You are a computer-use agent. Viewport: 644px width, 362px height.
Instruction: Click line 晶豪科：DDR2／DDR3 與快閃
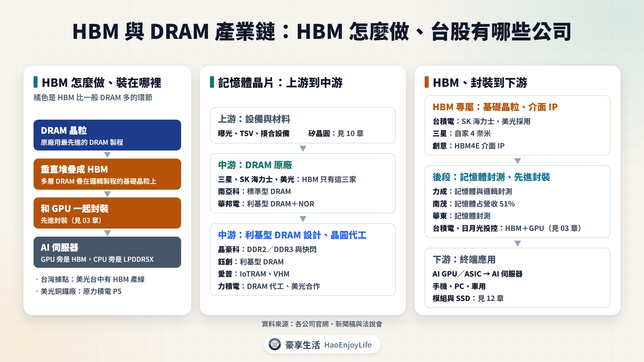point(267,249)
